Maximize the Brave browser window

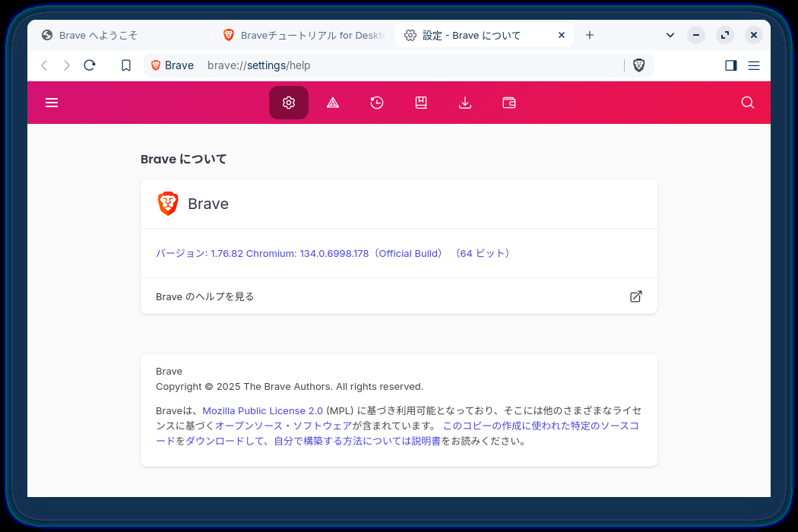click(x=725, y=35)
